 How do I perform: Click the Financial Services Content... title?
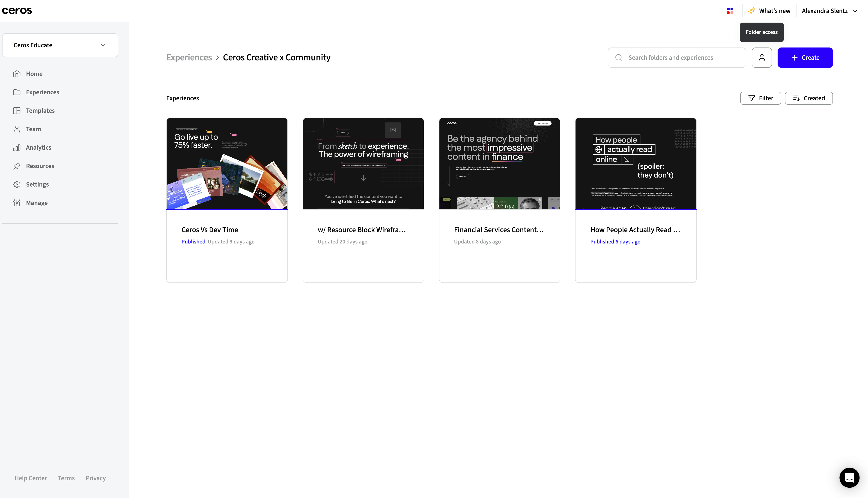[498, 230]
